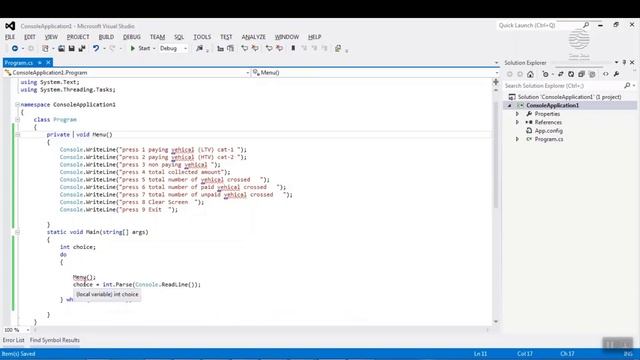Viewport: 640px width, 360px height.
Task: Open the Debug configuration dropdown
Action: [x=173, y=49]
